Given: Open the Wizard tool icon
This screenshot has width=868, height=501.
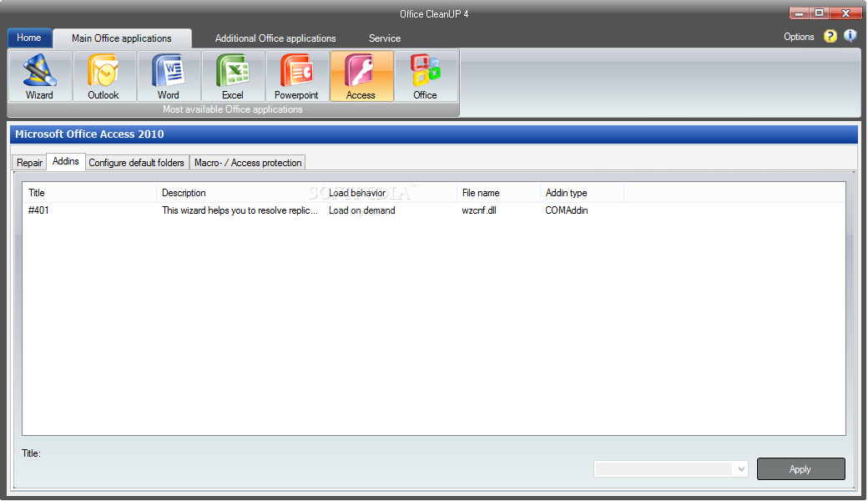Looking at the screenshot, I should pyautogui.click(x=39, y=76).
